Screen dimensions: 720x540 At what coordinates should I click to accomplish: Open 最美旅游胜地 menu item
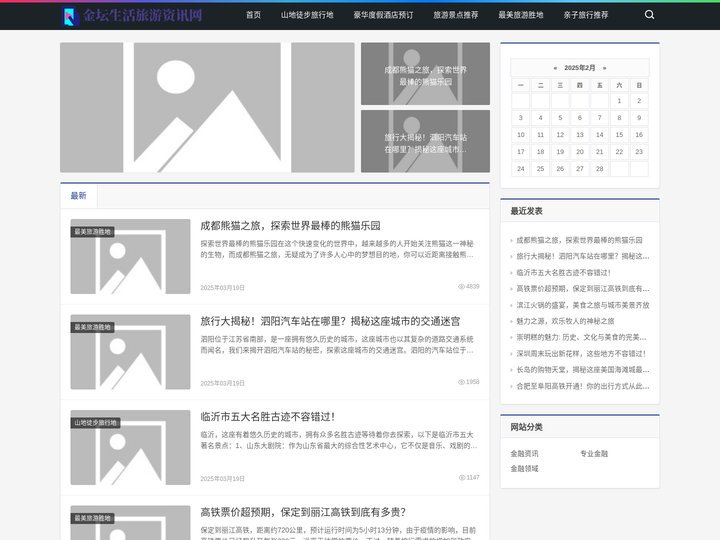click(x=521, y=15)
